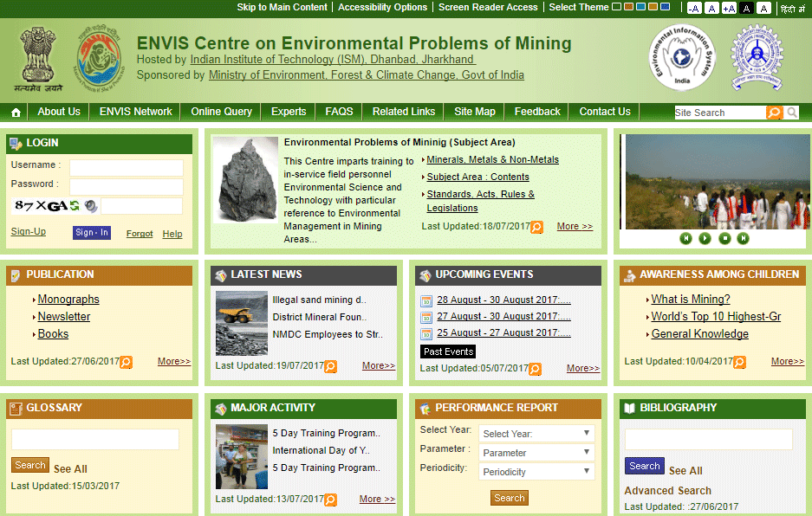
Task: Go to the Home page icon
Action: point(16,113)
